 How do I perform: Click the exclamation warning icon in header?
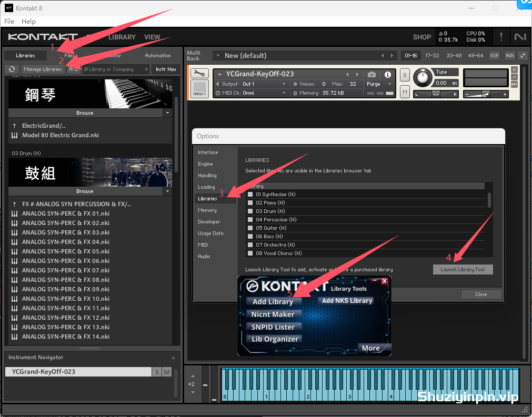tap(501, 37)
